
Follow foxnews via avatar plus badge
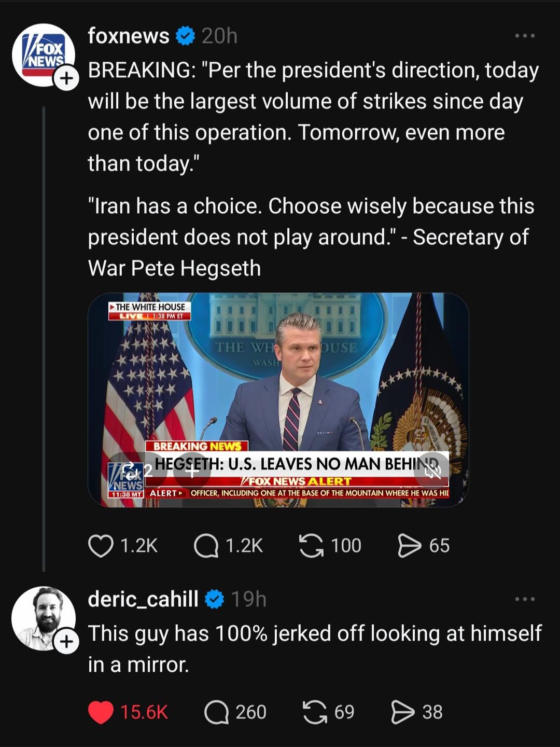tap(66, 79)
